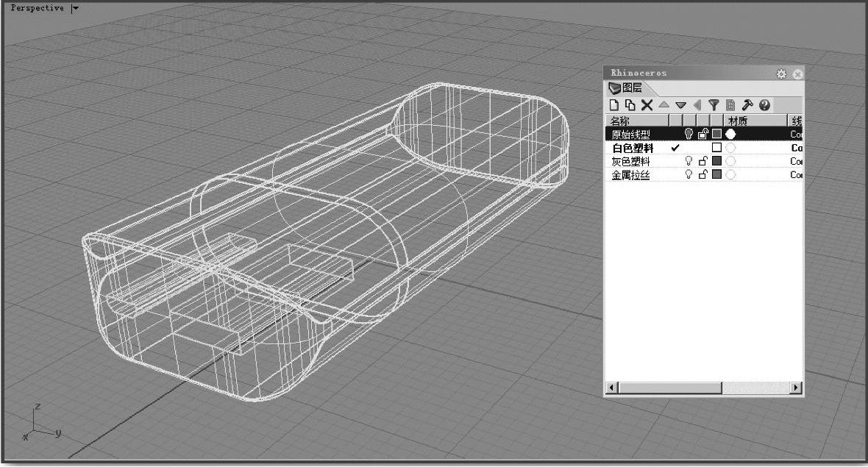Select the 白色塑料 layer
Image resolution: width=868 pixels, height=467 pixels.
click(633, 148)
